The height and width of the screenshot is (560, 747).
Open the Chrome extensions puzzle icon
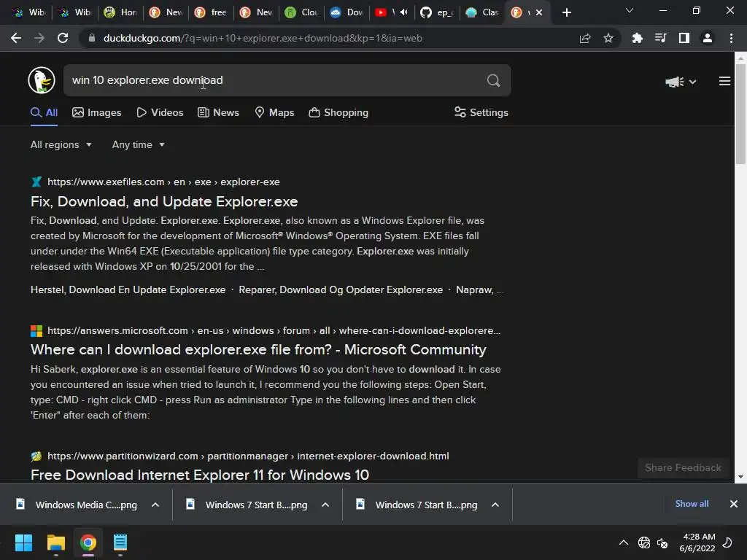point(638,38)
